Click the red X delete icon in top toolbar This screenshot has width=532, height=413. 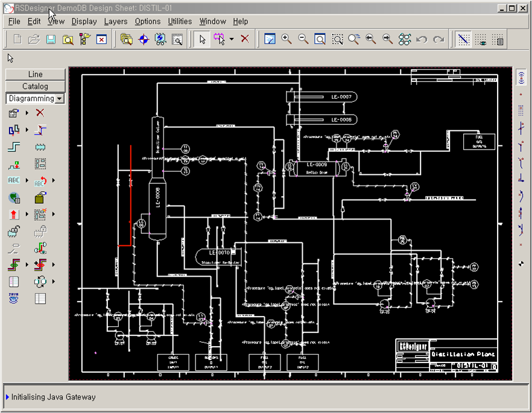245,39
